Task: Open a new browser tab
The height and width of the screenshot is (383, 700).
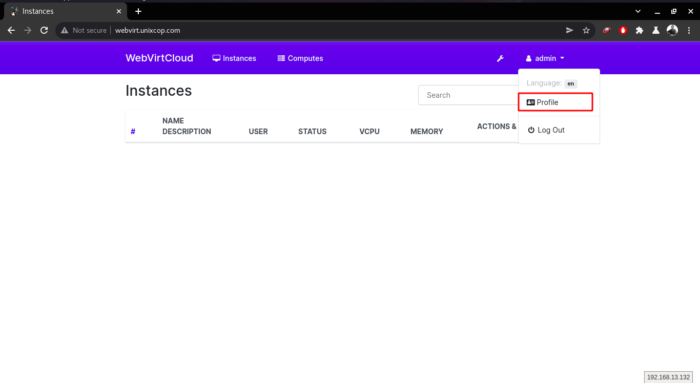Action: [138, 11]
